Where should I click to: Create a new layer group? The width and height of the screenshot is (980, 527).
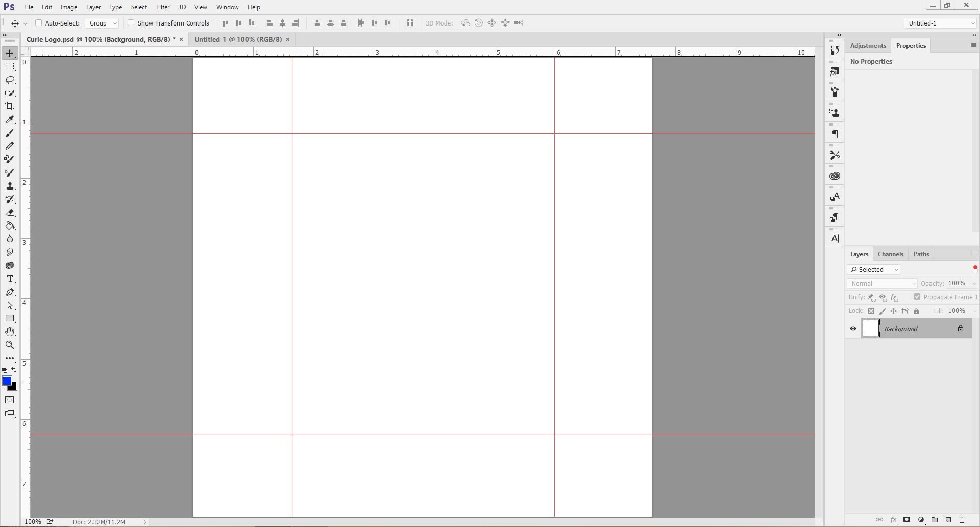[935, 520]
